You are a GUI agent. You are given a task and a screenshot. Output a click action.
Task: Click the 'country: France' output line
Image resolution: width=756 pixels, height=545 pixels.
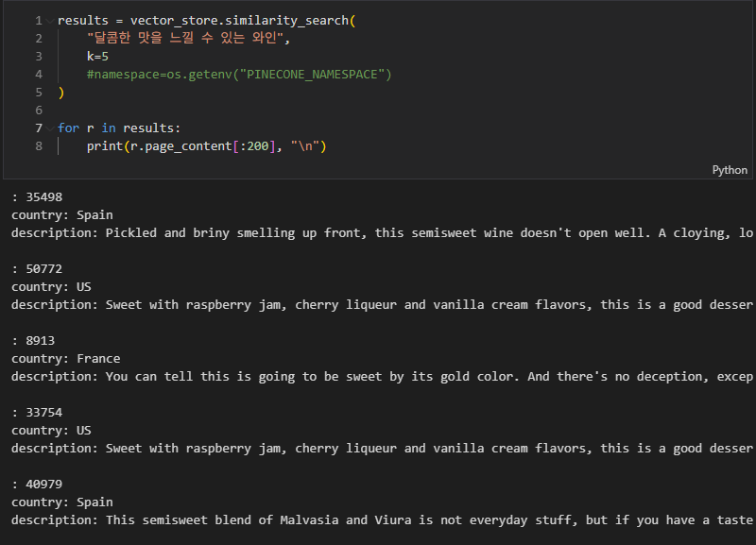point(65,359)
